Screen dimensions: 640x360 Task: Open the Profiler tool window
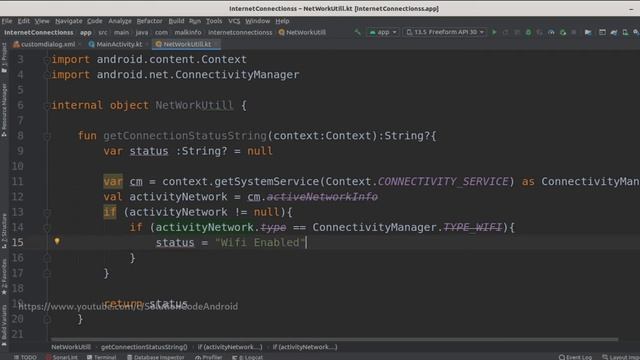coord(209,357)
